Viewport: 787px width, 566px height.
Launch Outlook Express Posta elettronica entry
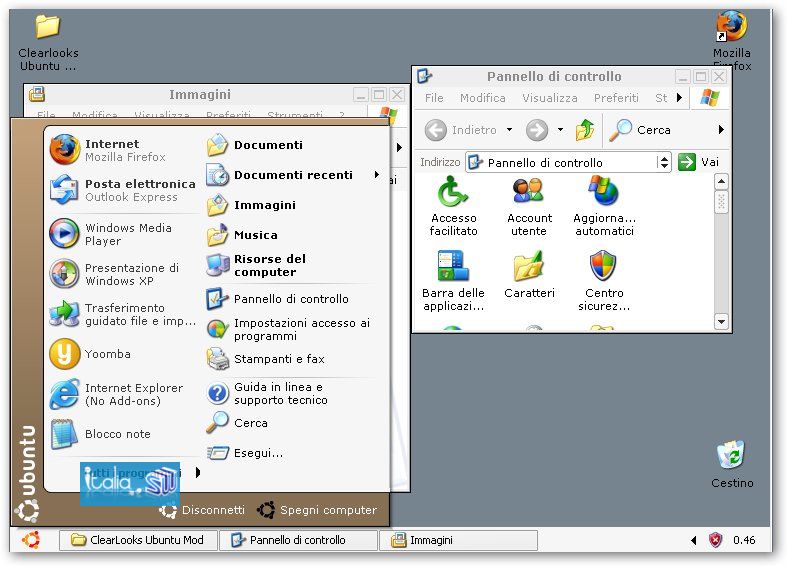click(x=122, y=190)
